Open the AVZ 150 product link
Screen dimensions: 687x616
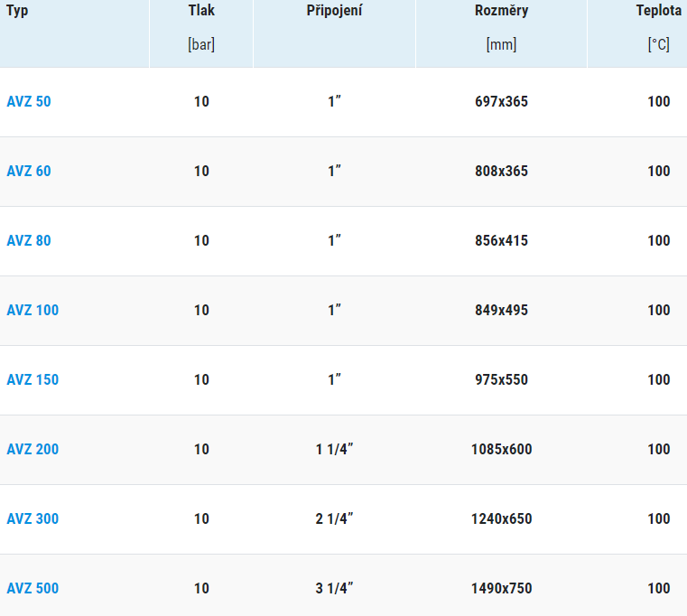click(x=32, y=379)
